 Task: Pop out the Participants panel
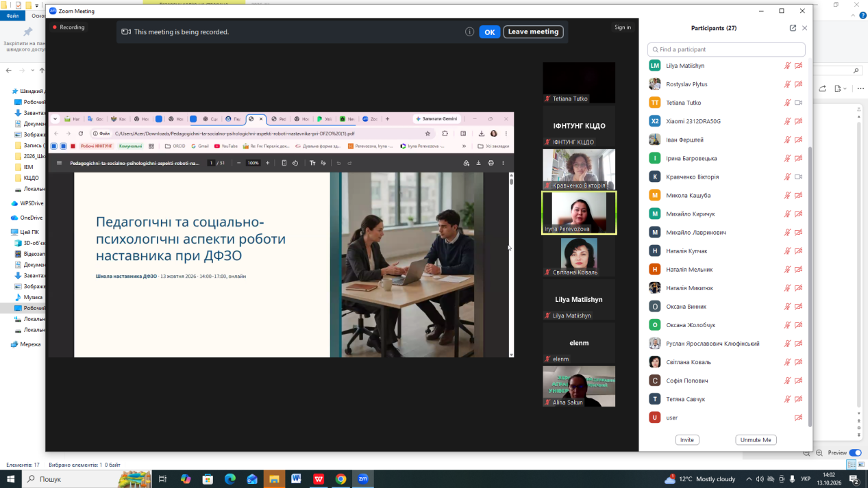(x=793, y=28)
